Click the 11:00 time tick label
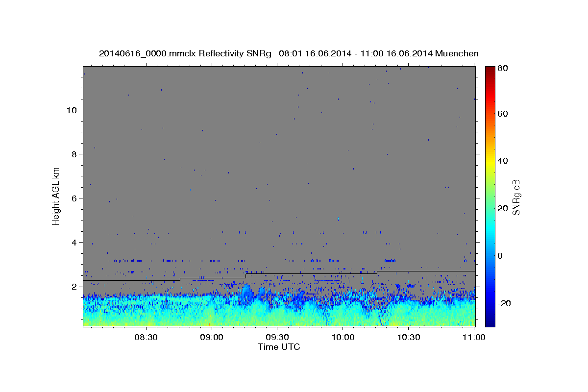Viewport: 588px width, 392px height. pyautogui.click(x=473, y=337)
